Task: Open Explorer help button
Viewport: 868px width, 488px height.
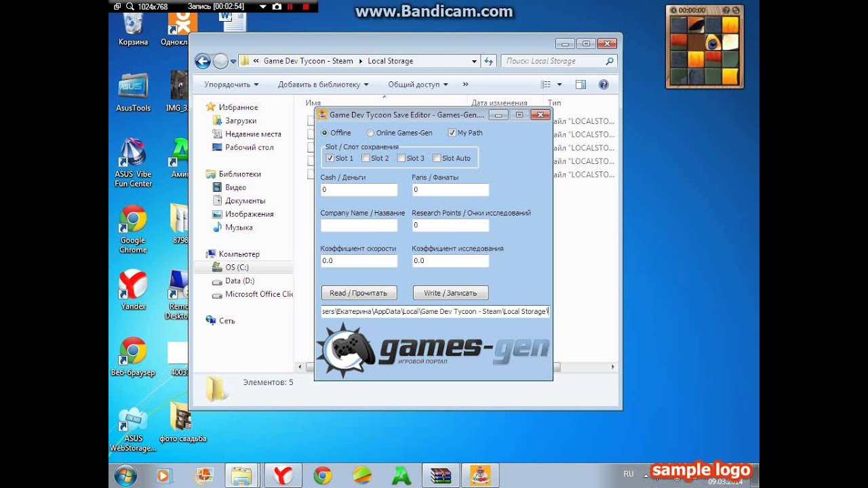Action: click(604, 85)
